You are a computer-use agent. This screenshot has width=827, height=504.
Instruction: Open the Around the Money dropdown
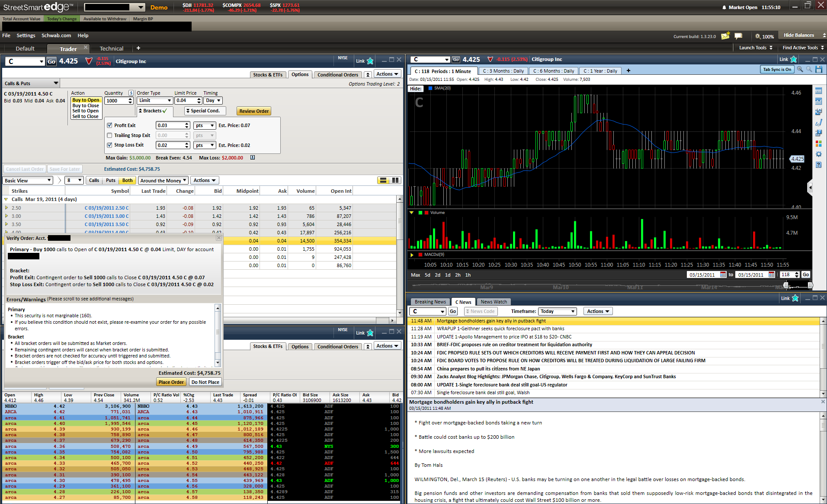click(x=163, y=180)
